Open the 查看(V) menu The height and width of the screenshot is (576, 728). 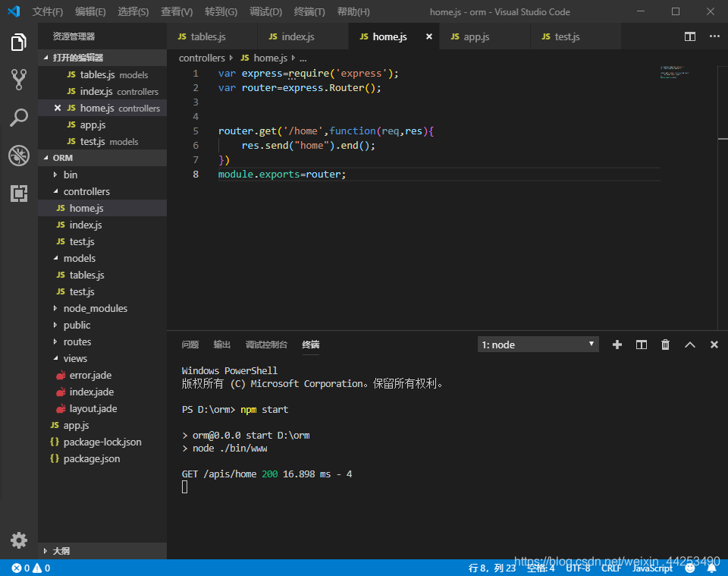click(x=177, y=11)
